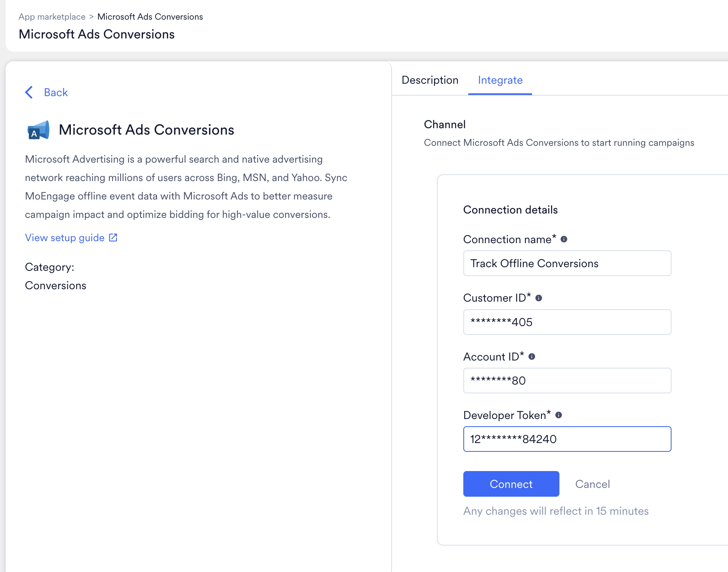
Task: Click the 'Conversions' category value
Action: (56, 286)
